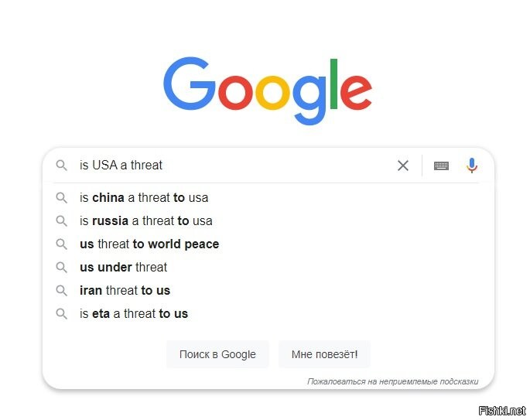Click magnifier icon beside us under threat
The height and width of the screenshot is (420, 530).
[62, 268]
